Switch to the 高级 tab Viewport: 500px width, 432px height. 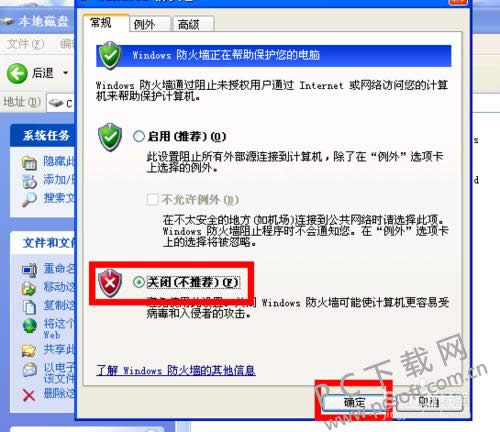click(x=193, y=24)
